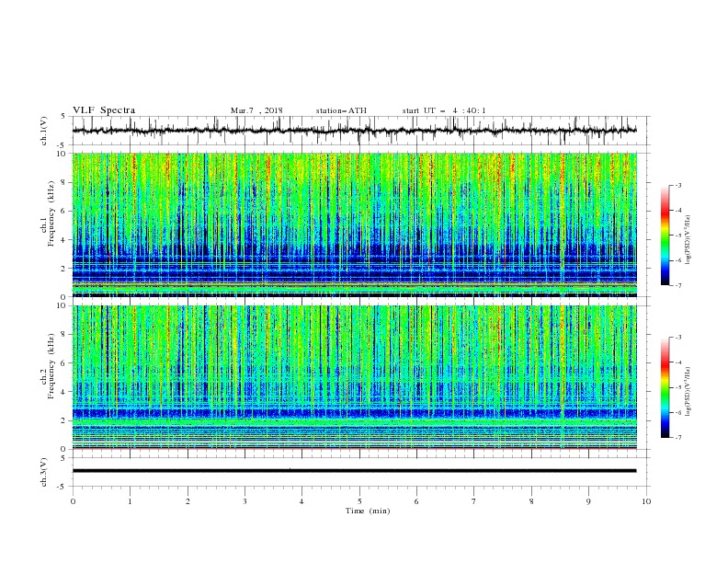The image size is (728, 563).
Task: Click the 2 kHz tick label on the ch.1 frequency axis
Action: [x=65, y=268]
